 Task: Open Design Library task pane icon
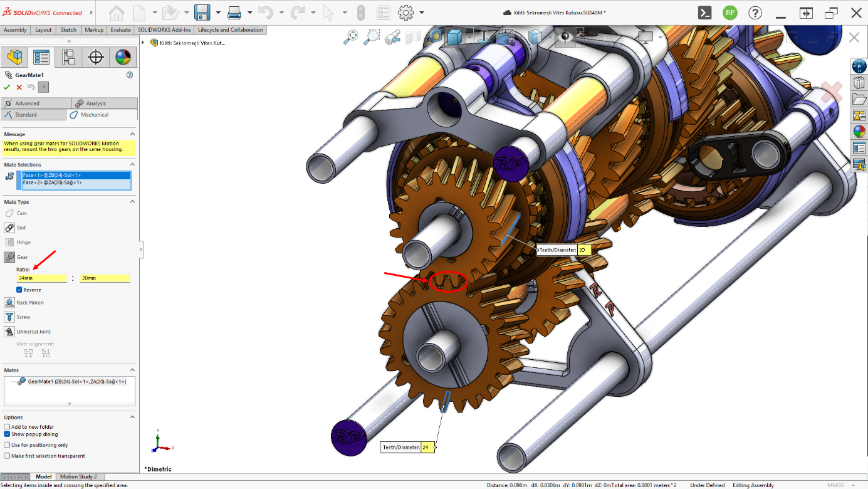point(859,83)
